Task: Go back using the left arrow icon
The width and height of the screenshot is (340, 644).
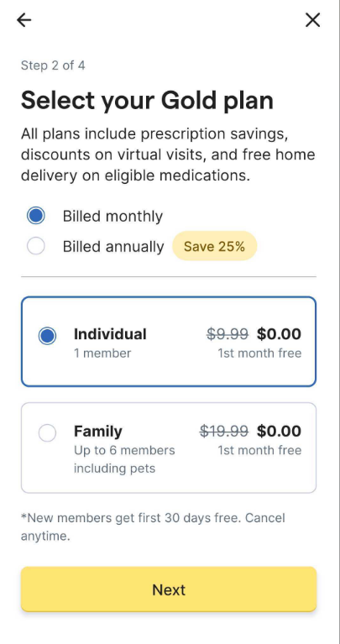Action: (24, 19)
